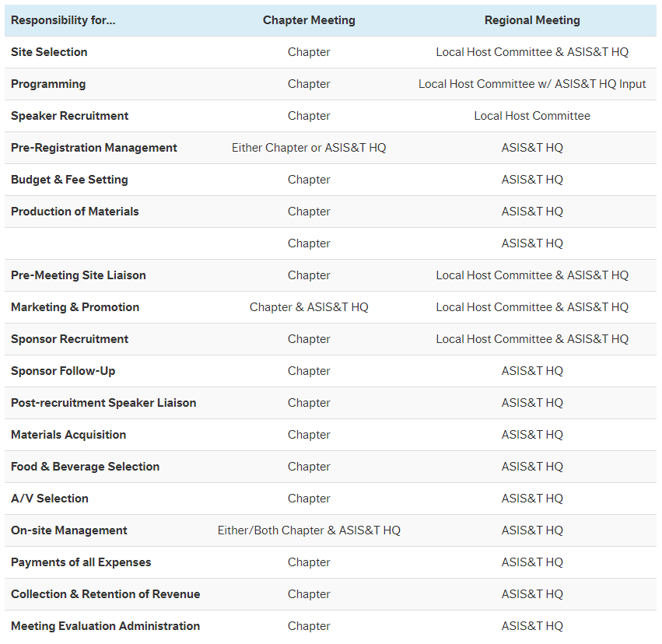Click 'Either Chapter or ASIS&T HQ' cell
The height and width of the screenshot is (644, 662).
coord(309,148)
